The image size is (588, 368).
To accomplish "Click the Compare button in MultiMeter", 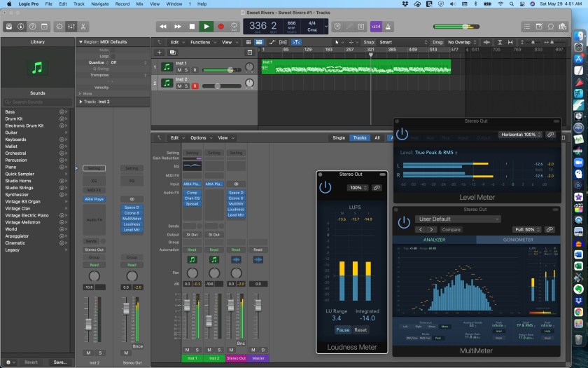I will [x=451, y=229].
